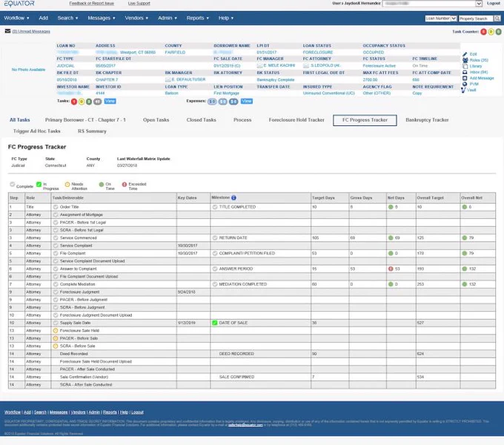Click gray Tasks count circle
Viewport: 504px width, 445px height.
[98, 102]
